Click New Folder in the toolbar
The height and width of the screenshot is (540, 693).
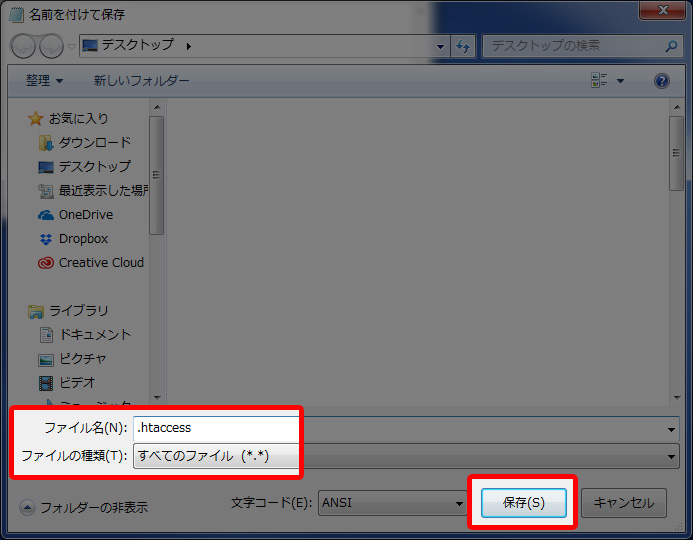141,81
